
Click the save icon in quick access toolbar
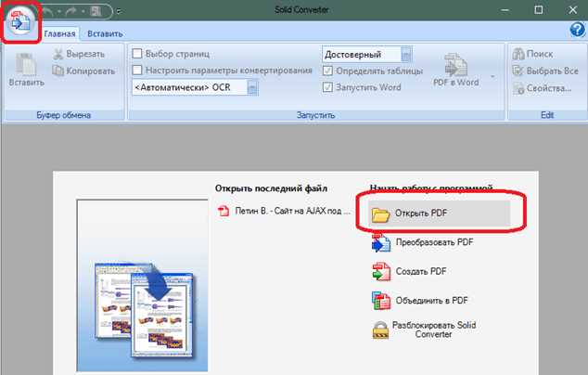click(96, 12)
